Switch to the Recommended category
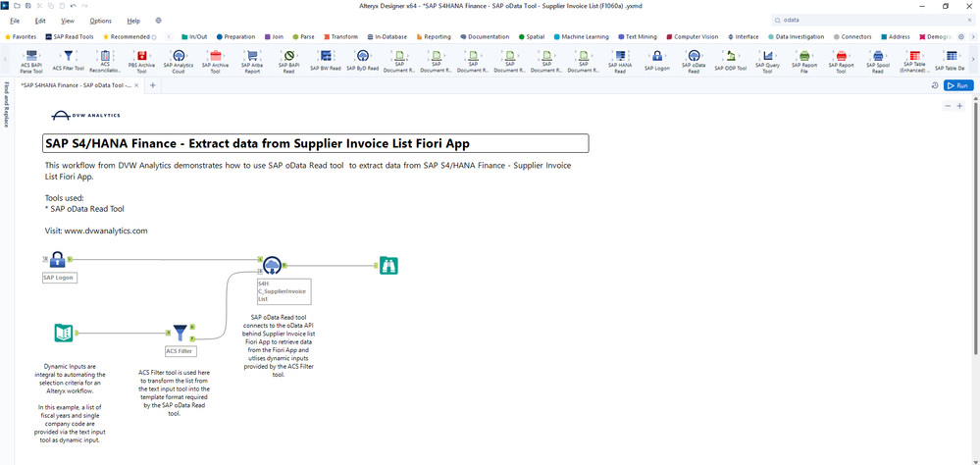Screen dimensions: 980x465 tap(130, 37)
